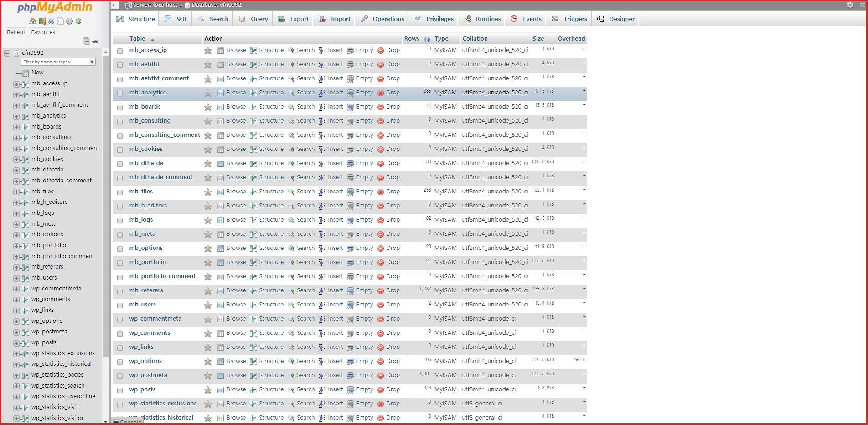
Task: Select the mb_files row checkbox
Action: 120,192
